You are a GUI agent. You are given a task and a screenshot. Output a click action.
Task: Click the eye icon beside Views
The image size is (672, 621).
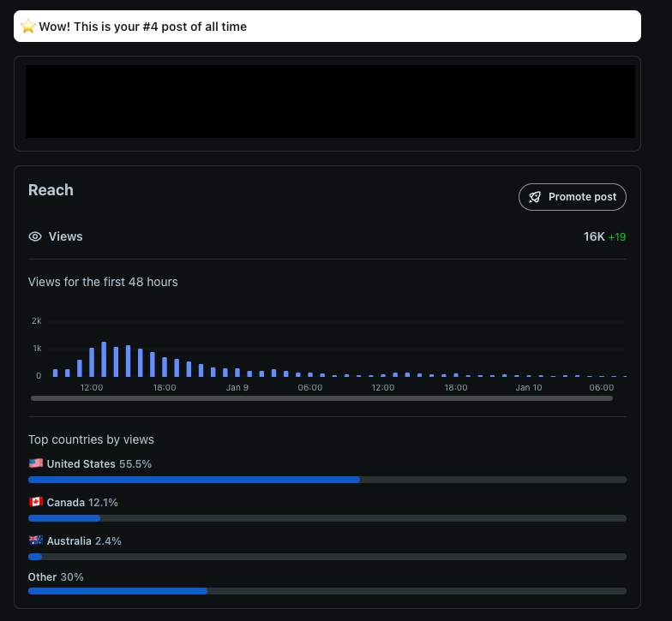(35, 236)
